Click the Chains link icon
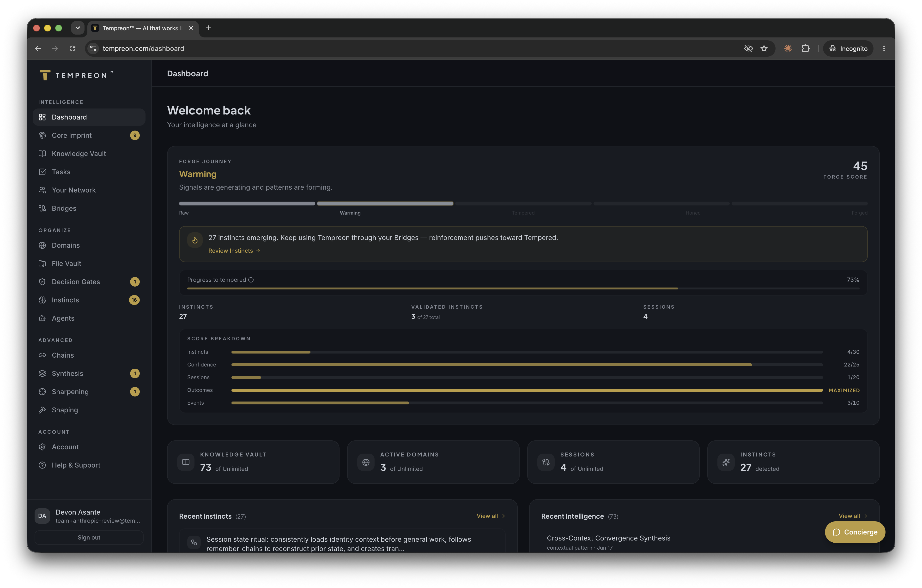922x588 pixels. (x=42, y=355)
